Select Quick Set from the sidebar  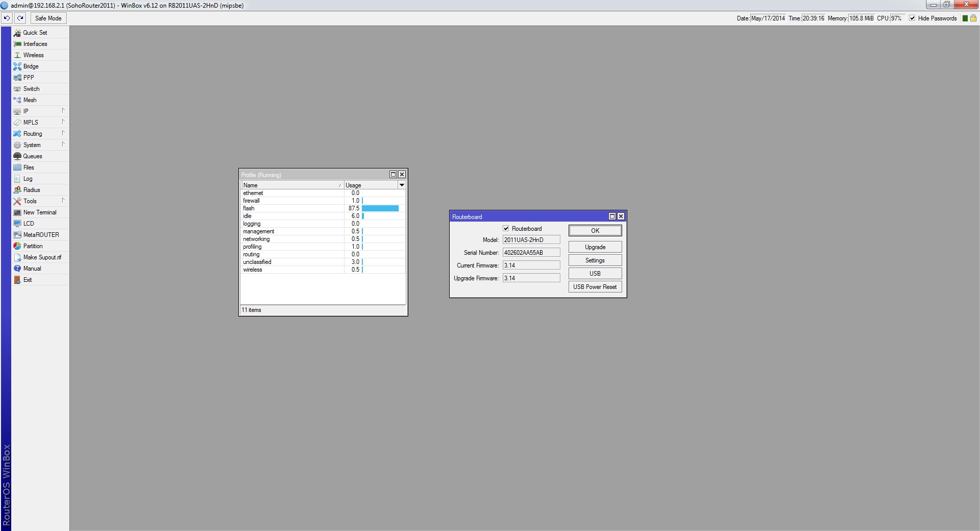(x=35, y=32)
